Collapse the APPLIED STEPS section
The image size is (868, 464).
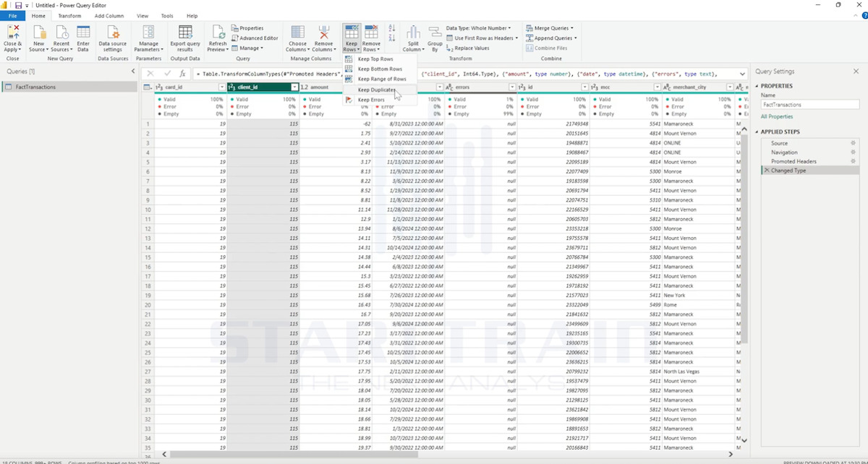point(757,132)
